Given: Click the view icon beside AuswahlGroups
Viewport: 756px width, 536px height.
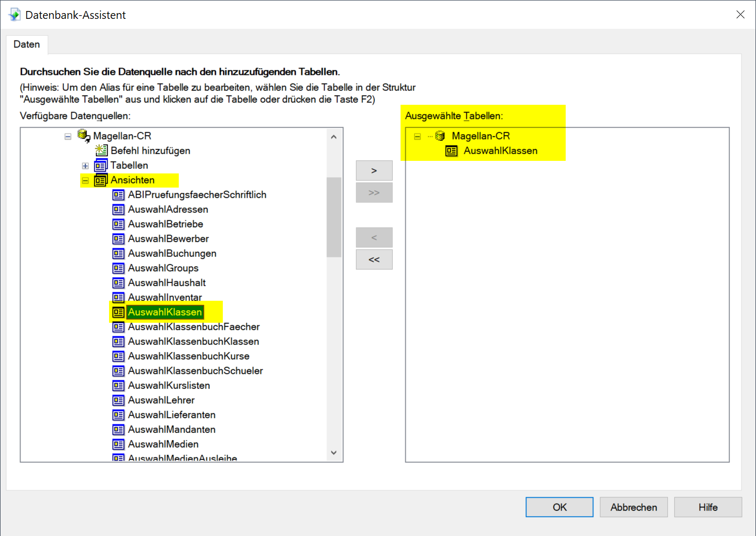Looking at the screenshot, I should (x=118, y=268).
